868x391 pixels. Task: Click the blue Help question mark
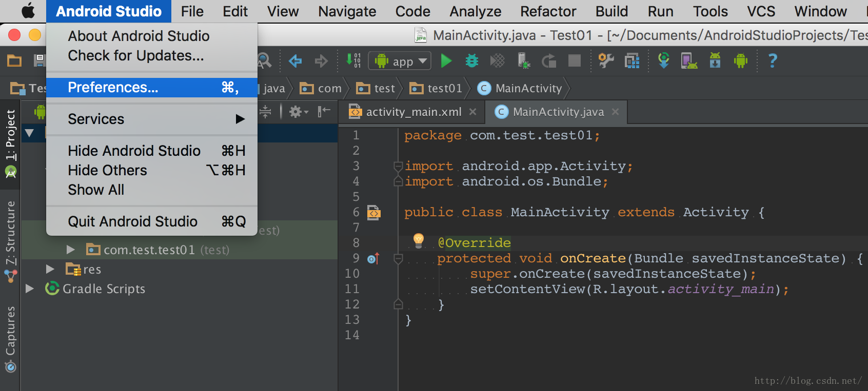(773, 61)
